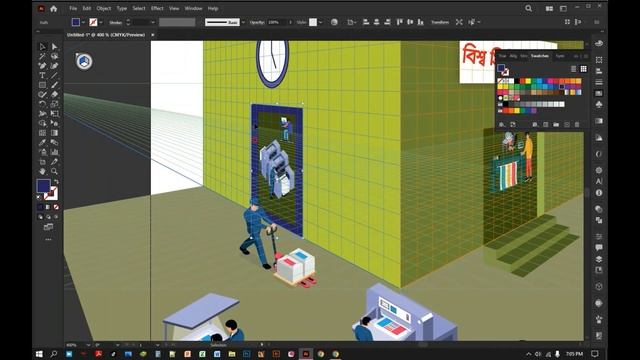Screen dimensions: 640x360
Task: Select the Type tool
Action: 42,75
